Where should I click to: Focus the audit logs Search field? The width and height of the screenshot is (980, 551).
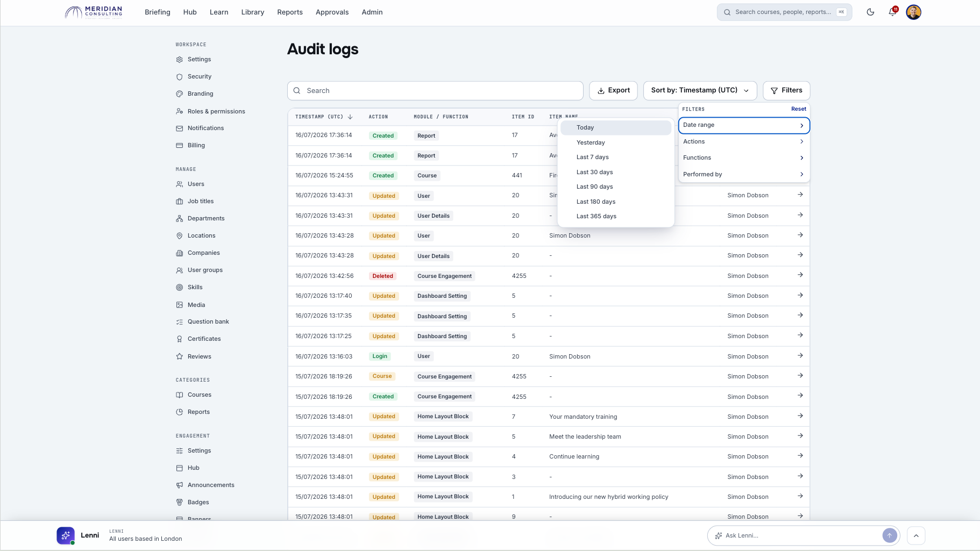point(435,90)
